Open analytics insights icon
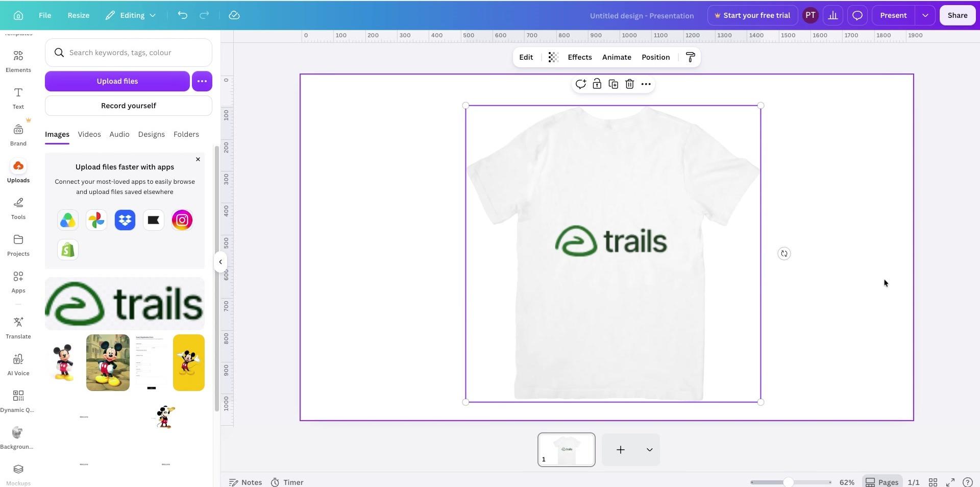This screenshot has width=980, height=487. click(833, 15)
